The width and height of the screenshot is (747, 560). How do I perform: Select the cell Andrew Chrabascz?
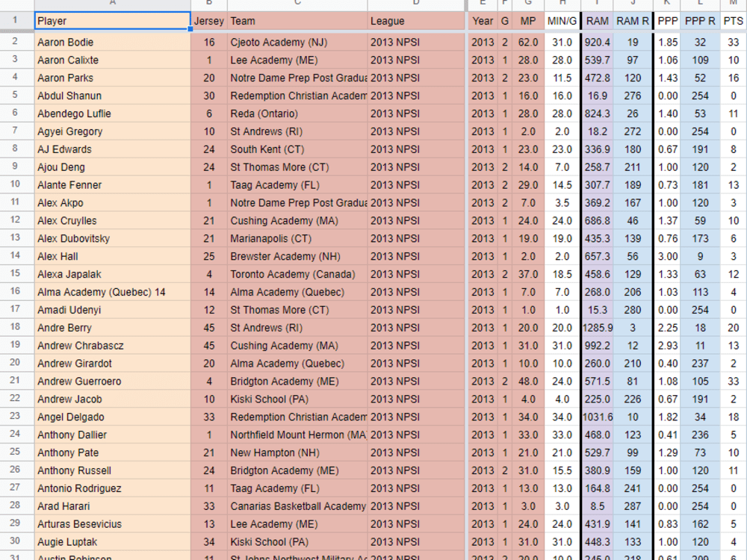(x=113, y=346)
